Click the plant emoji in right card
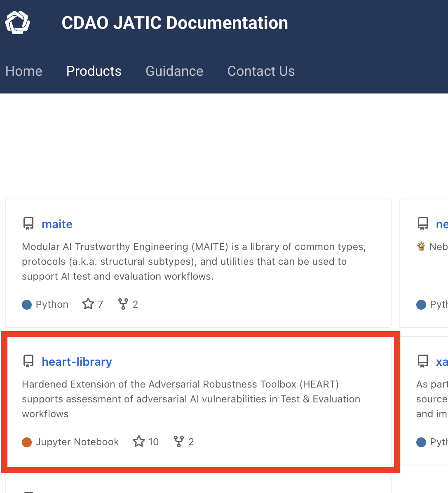 [421, 246]
